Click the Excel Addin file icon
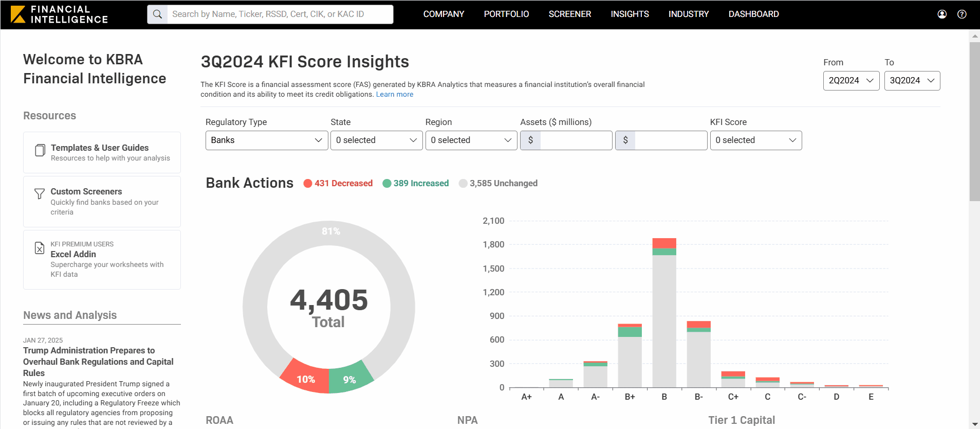980x429 pixels. [x=40, y=248]
